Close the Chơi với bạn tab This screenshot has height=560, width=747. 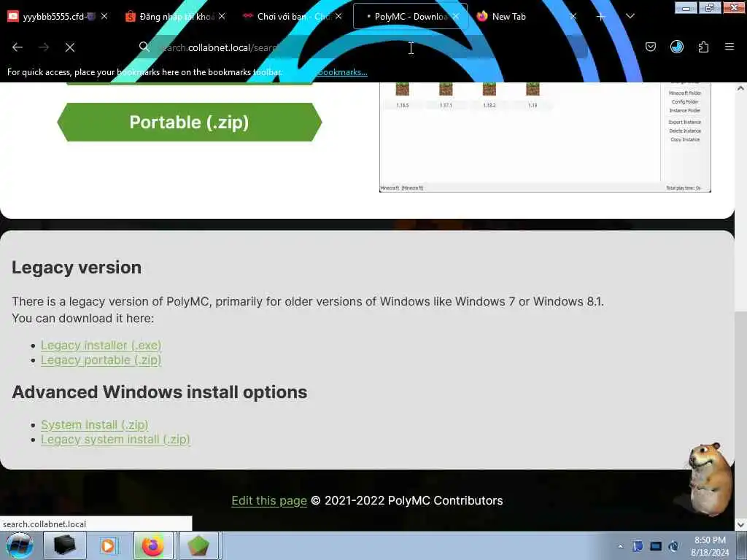click(338, 16)
